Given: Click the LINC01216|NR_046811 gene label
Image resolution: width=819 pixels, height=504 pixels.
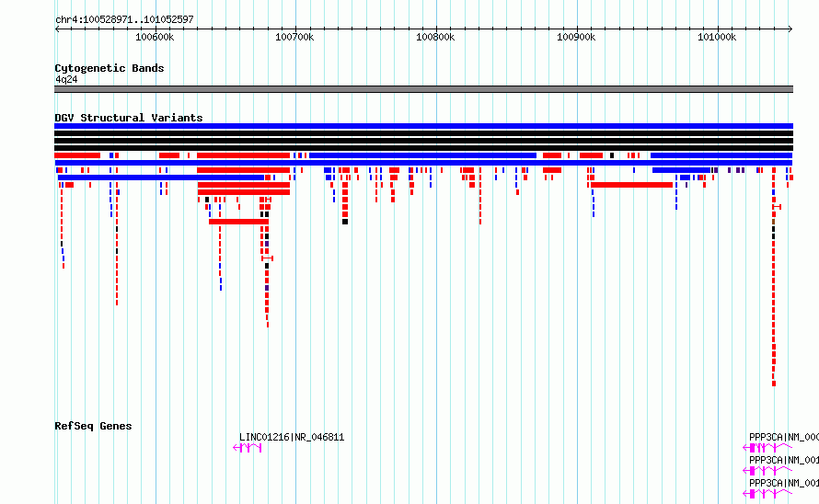Looking at the screenshot, I should (x=292, y=437).
